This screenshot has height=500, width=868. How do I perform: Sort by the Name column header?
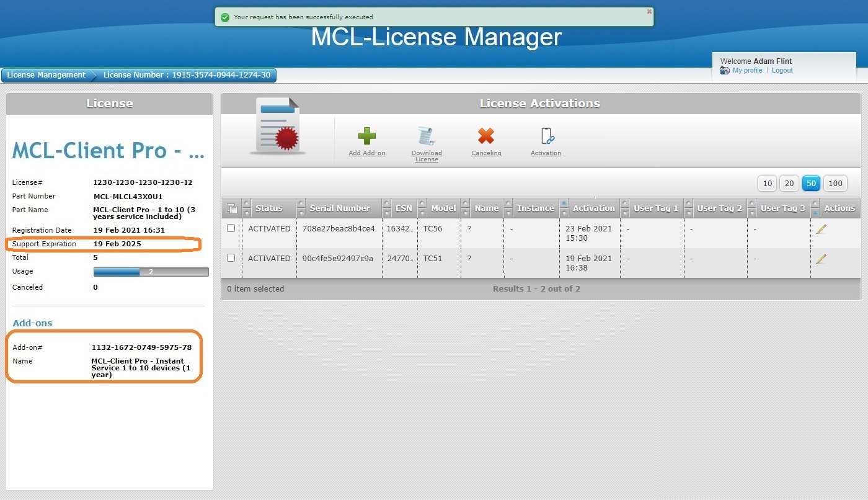point(487,208)
